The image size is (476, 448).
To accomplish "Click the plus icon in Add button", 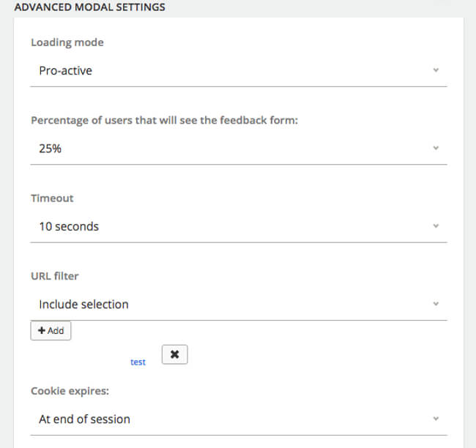I will (x=41, y=331).
